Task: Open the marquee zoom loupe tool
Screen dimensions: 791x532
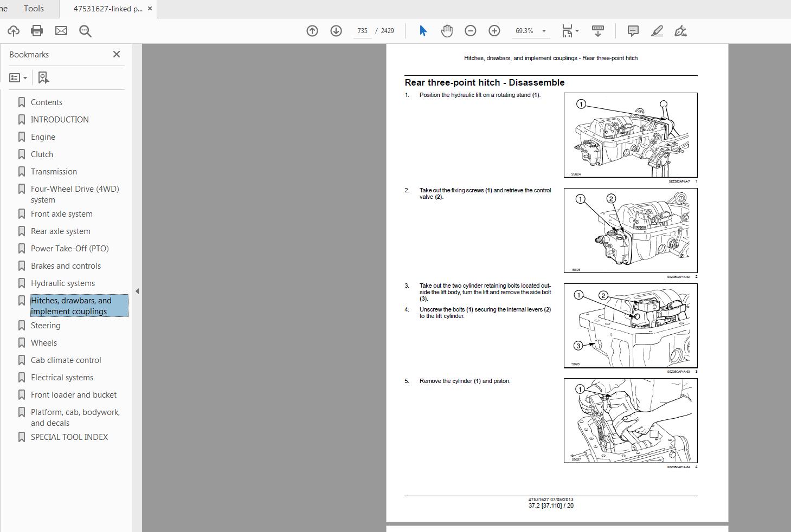Action: click(85, 31)
